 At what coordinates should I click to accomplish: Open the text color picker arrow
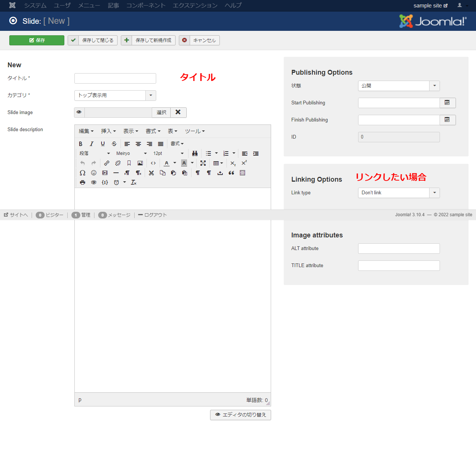point(175,163)
